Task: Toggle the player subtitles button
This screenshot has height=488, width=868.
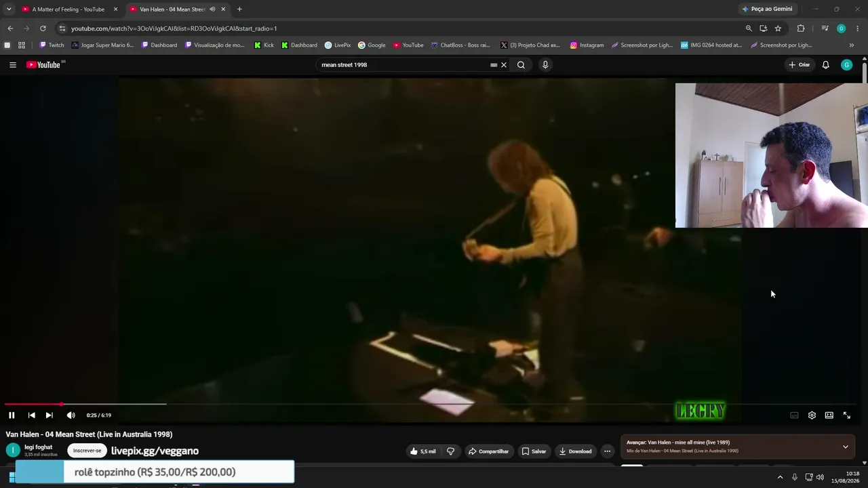Action: click(x=794, y=415)
